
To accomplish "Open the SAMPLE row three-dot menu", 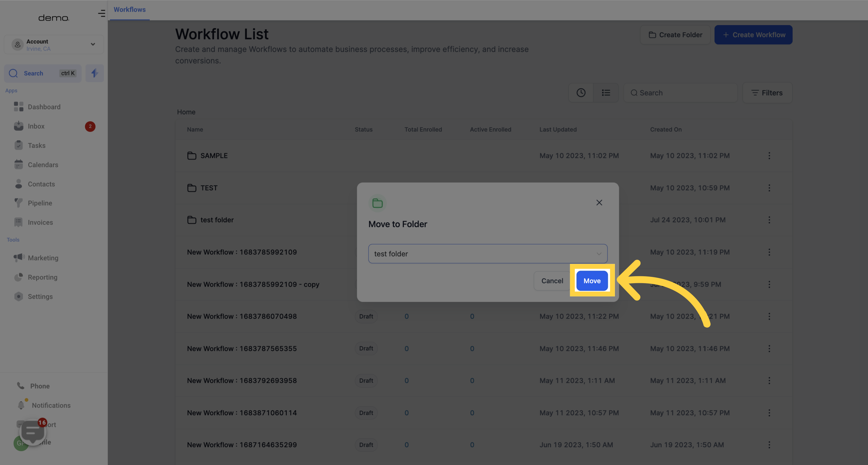I will (x=769, y=156).
